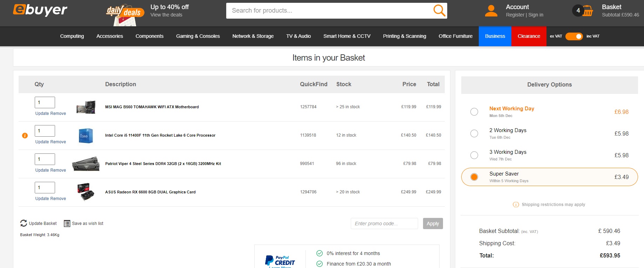Open ASUS Radeon RX 6600 thumbnail
644x268 pixels.
point(86,192)
